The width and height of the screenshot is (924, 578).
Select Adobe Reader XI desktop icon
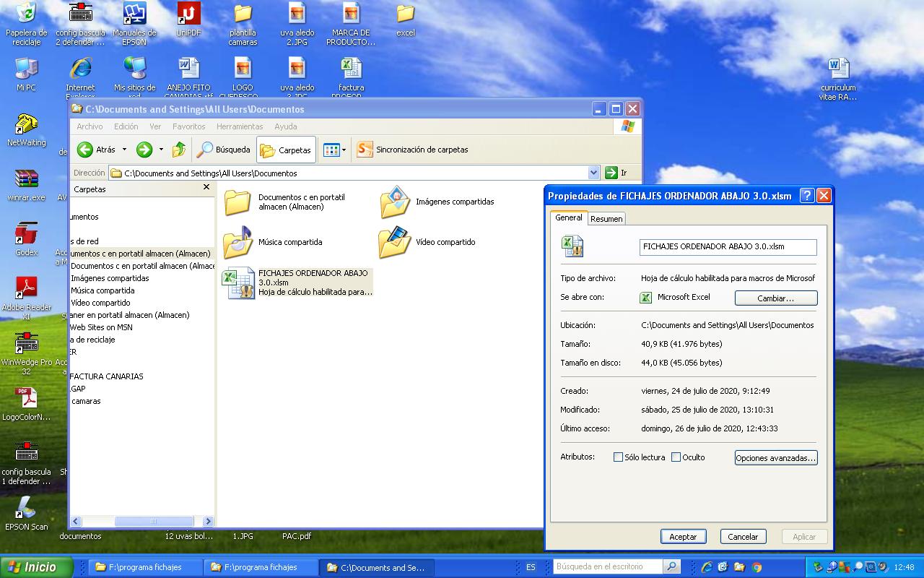[x=26, y=298]
